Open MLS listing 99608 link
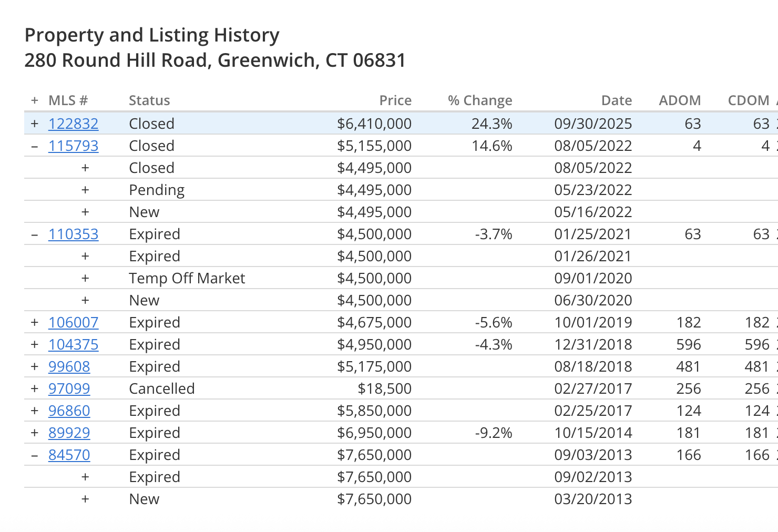 point(69,366)
